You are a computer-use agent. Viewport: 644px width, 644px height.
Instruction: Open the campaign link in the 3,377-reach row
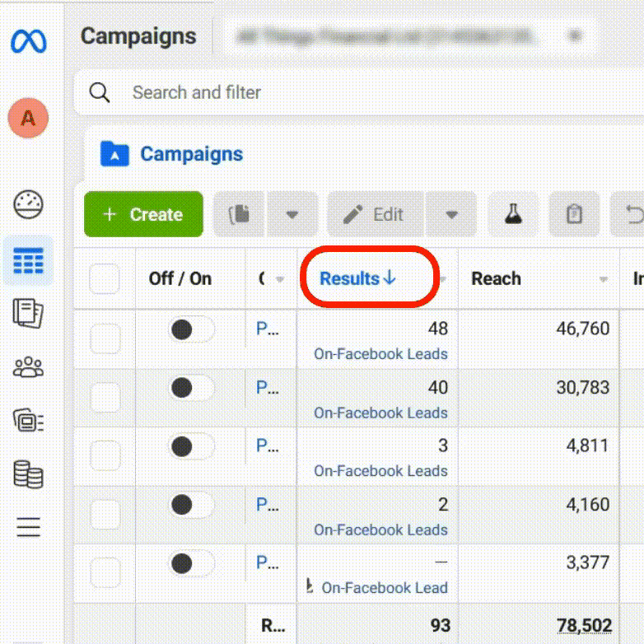pos(268,562)
